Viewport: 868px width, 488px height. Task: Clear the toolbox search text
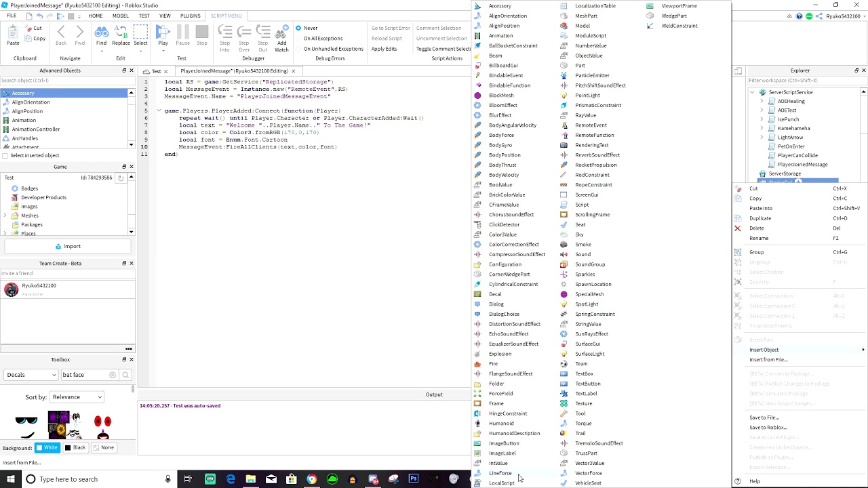coord(113,375)
